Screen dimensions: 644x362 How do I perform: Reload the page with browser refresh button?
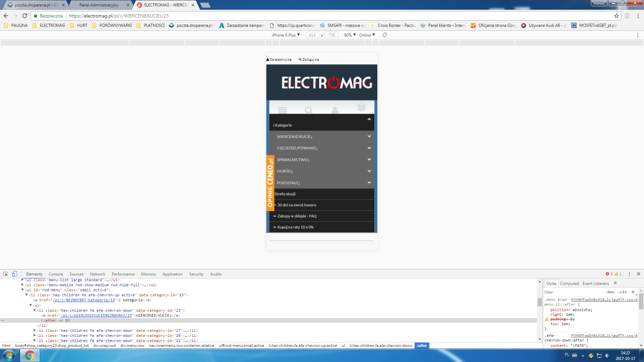pyautogui.click(x=25, y=16)
